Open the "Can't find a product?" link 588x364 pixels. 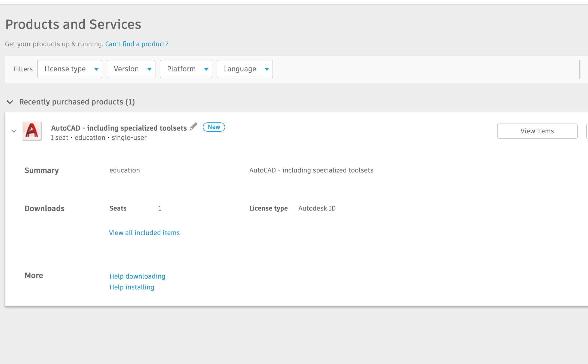coord(136,44)
